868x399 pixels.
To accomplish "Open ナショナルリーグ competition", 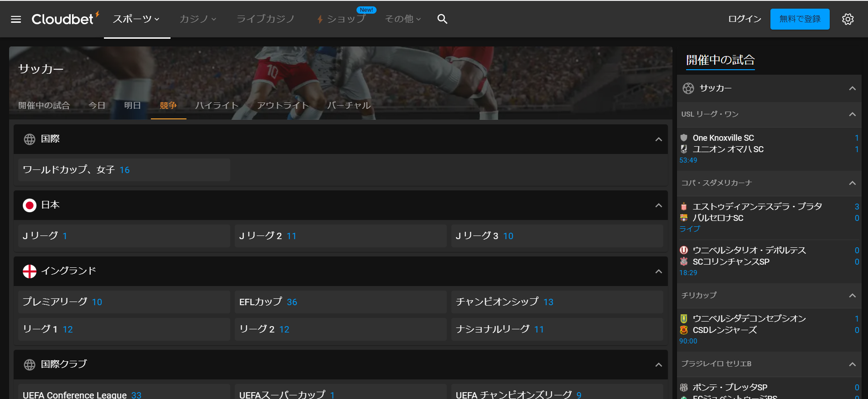I will [x=557, y=329].
